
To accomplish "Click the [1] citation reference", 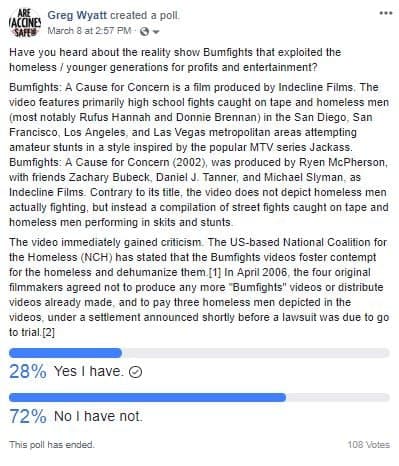I will [215, 273].
